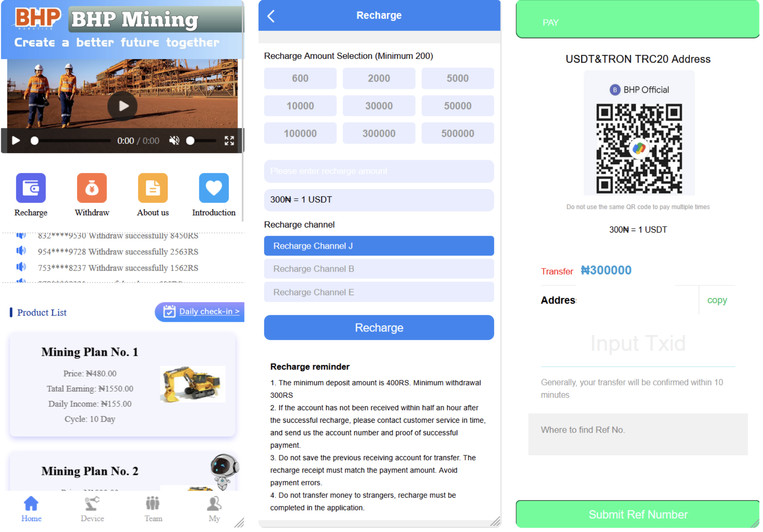Click the blue Recharge submit button
Image resolution: width=763 pixels, height=532 pixels.
[x=379, y=327]
